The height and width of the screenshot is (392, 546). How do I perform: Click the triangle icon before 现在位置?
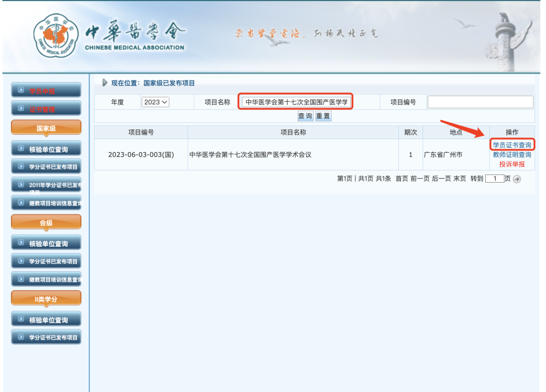click(105, 82)
